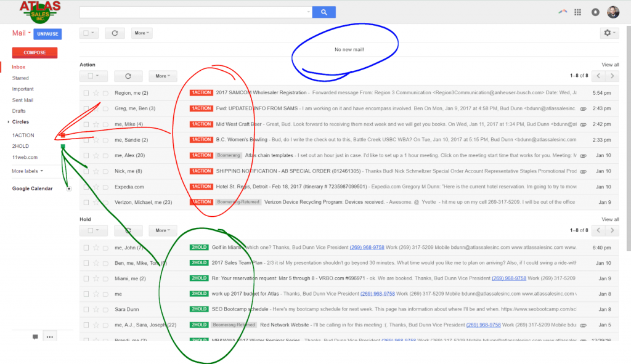Star the Mid West Craft Beer email
Viewport: 631px width, 364px height.
[96, 124]
